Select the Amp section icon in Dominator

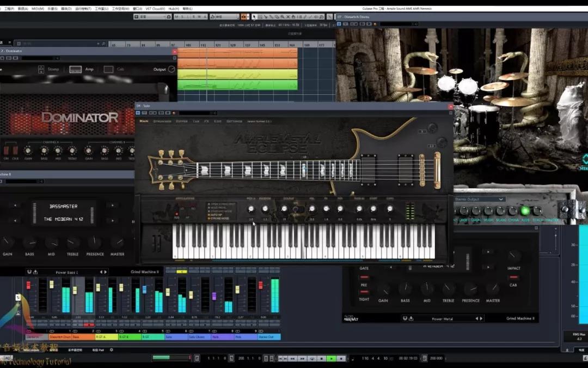(x=75, y=69)
